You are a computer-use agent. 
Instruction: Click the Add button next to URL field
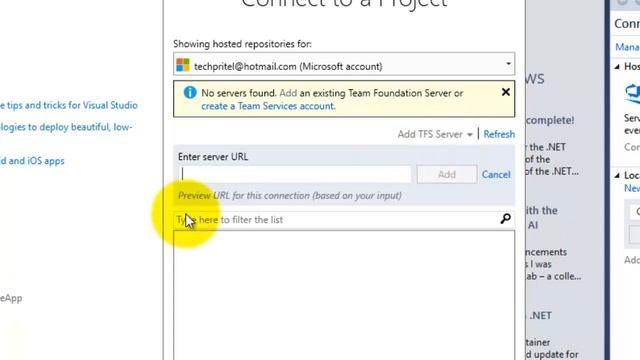(x=447, y=174)
